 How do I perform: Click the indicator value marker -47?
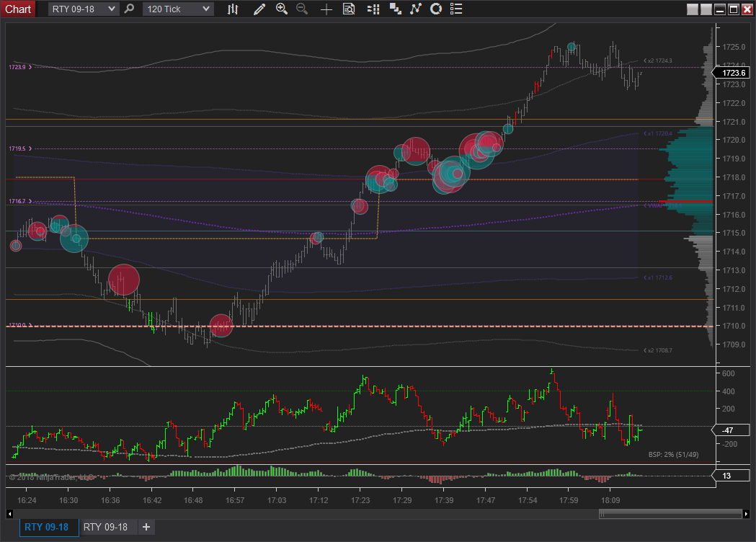pyautogui.click(x=731, y=430)
